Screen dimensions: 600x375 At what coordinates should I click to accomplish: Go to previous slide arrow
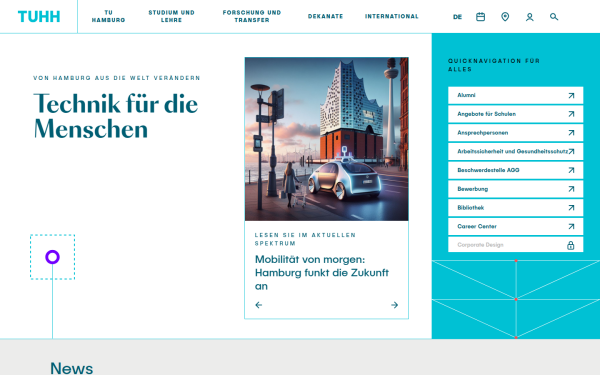pyautogui.click(x=259, y=305)
